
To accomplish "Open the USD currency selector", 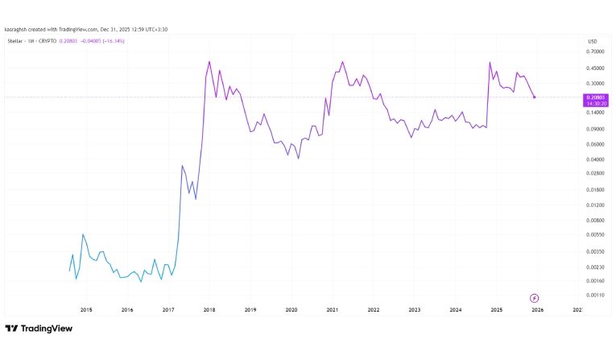I will click(592, 42).
